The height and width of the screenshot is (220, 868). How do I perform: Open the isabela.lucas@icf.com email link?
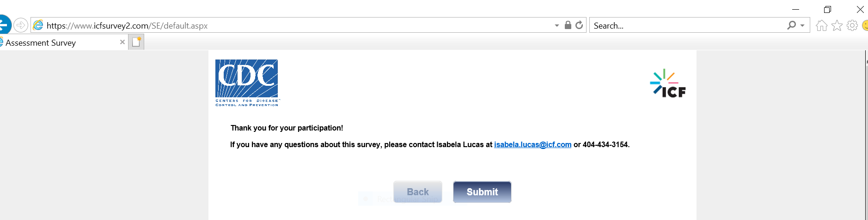coord(532,145)
